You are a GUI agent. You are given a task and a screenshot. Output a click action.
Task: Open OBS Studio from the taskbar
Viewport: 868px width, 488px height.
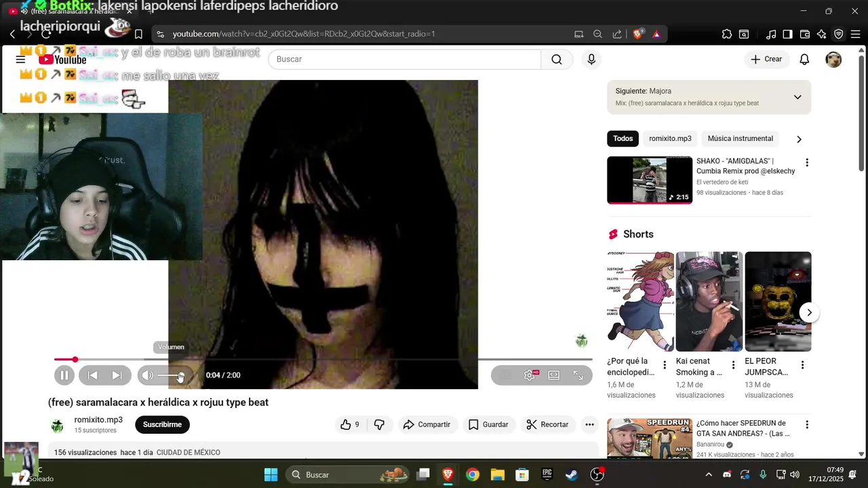coord(597,474)
